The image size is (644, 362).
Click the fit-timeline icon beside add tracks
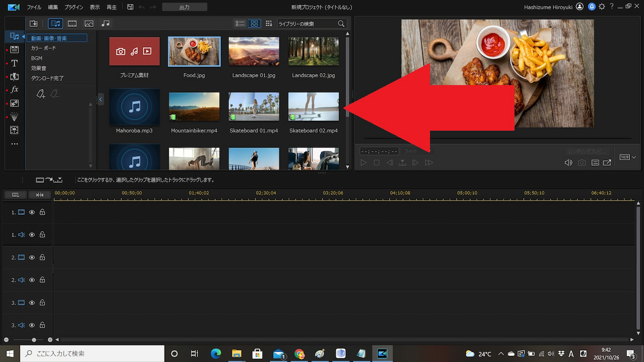tap(40, 195)
